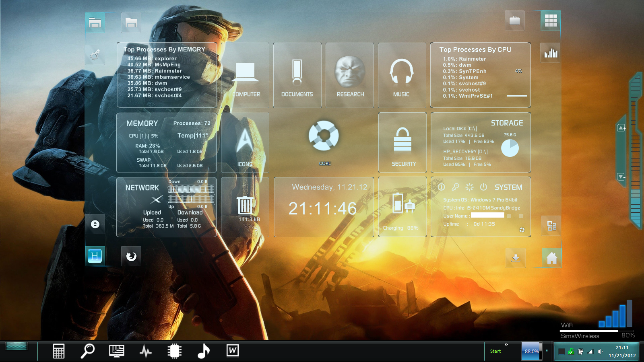Image resolution: width=644 pixels, height=362 pixels.
Task: Click the '45.66 MB: explorer' process row
Action: [x=152, y=58]
